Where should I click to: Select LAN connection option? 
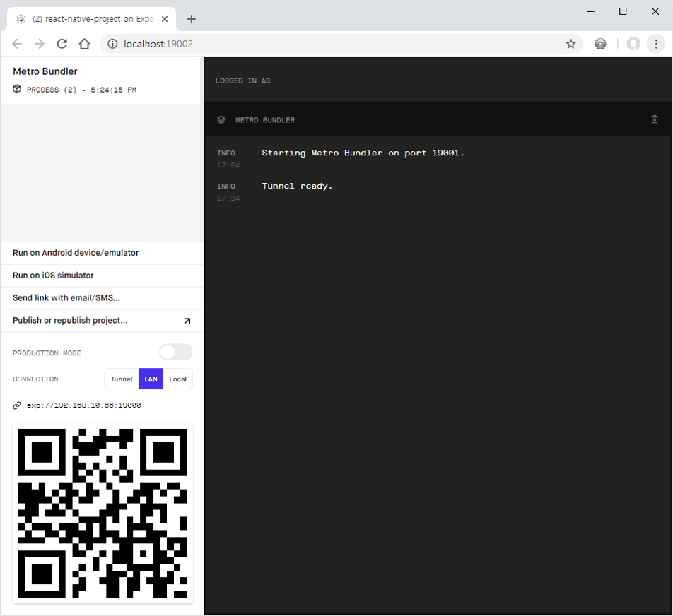click(151, 379)
